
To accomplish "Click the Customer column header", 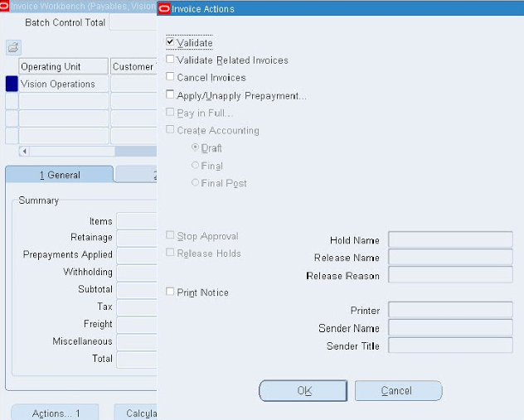I will (x=133, y=66).
